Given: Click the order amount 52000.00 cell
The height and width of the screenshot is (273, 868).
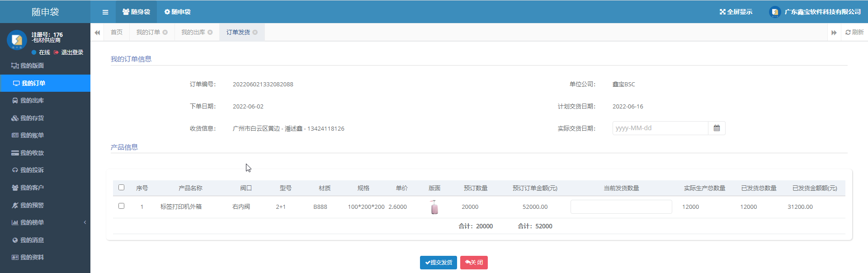Looking at the screenshot, I should 535,207.
